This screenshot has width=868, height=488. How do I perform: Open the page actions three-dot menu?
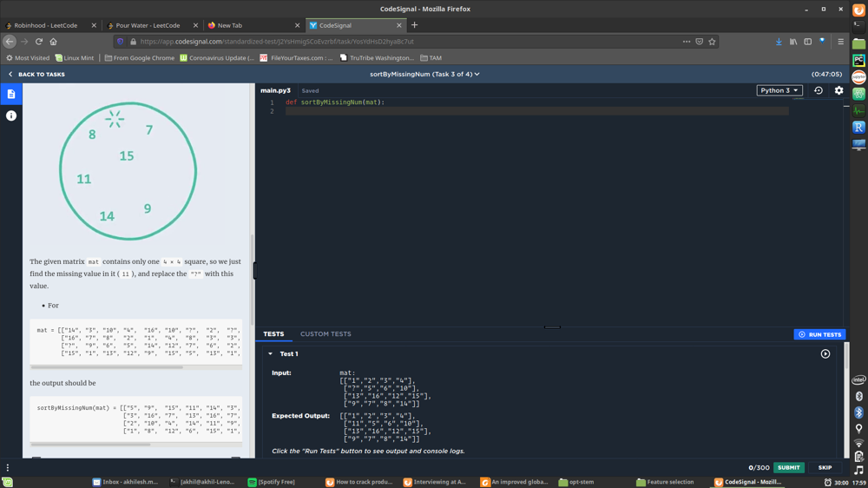tap(687, 42)
